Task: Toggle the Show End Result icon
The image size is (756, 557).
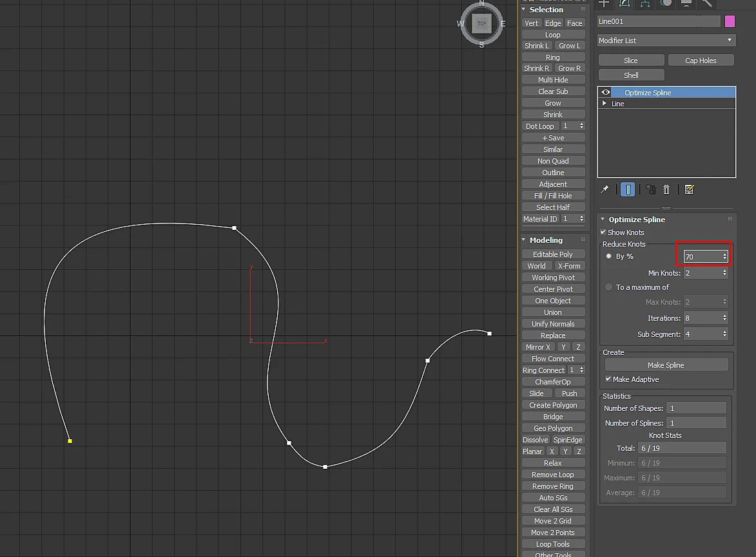Action: coord(628,189)
